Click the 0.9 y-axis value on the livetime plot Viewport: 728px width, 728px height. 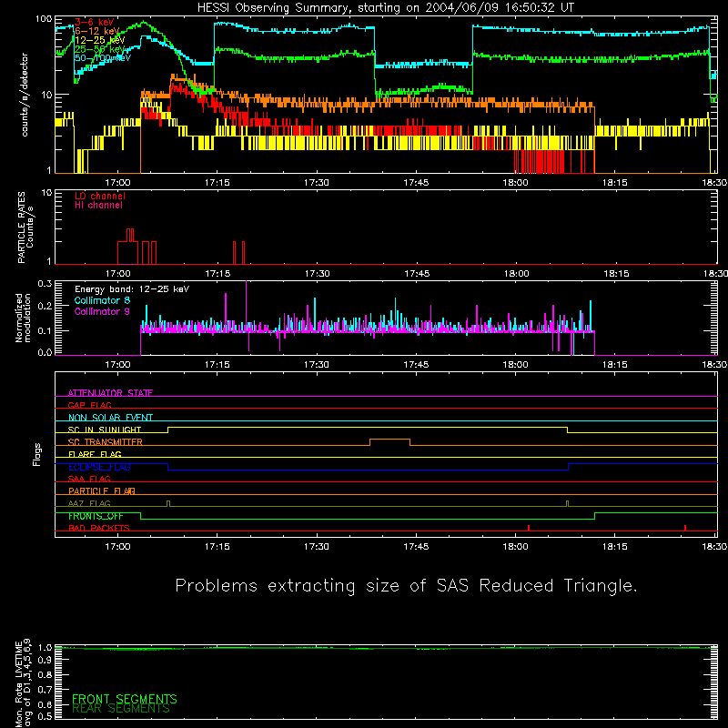(45, 660)
